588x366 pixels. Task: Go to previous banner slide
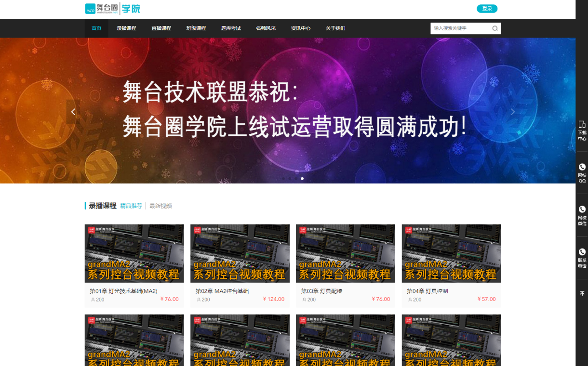(73, 112)
